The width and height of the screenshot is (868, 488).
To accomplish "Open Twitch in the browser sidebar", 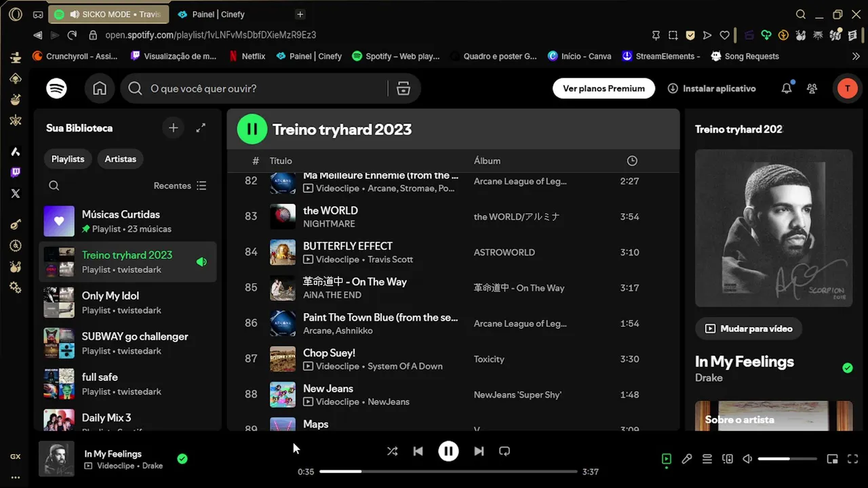I will pos(16,173).
